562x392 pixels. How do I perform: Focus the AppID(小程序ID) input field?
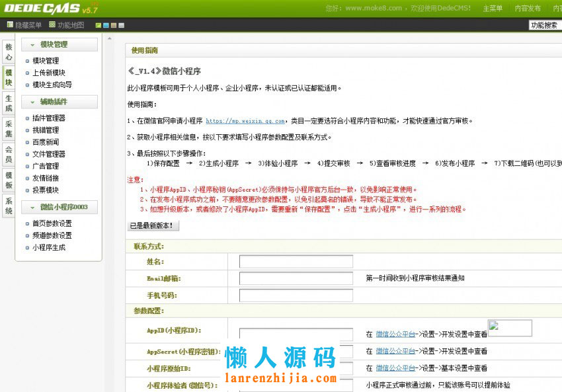coord(296,334)
